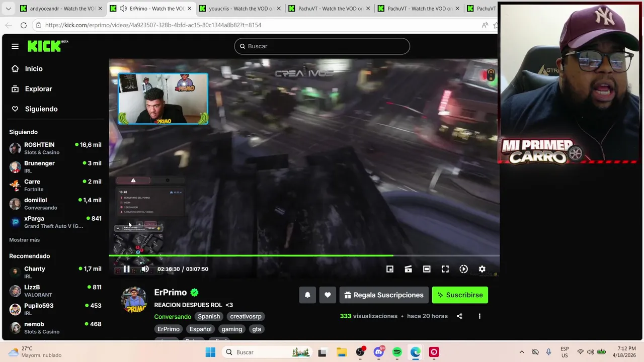Open ROSHTEIN's channel in Siguiendo list
The height and width of the screenshot is (362, 644).
click(x=55, y=148)
